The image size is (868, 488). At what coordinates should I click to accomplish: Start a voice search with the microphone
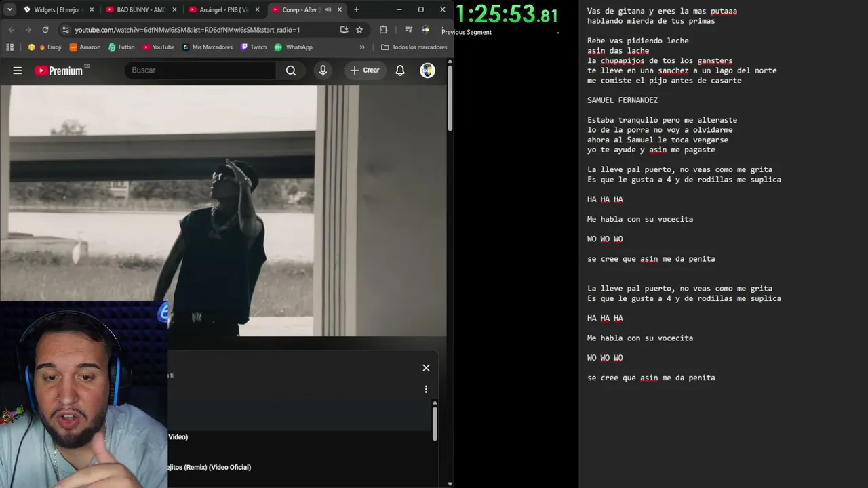323,70
